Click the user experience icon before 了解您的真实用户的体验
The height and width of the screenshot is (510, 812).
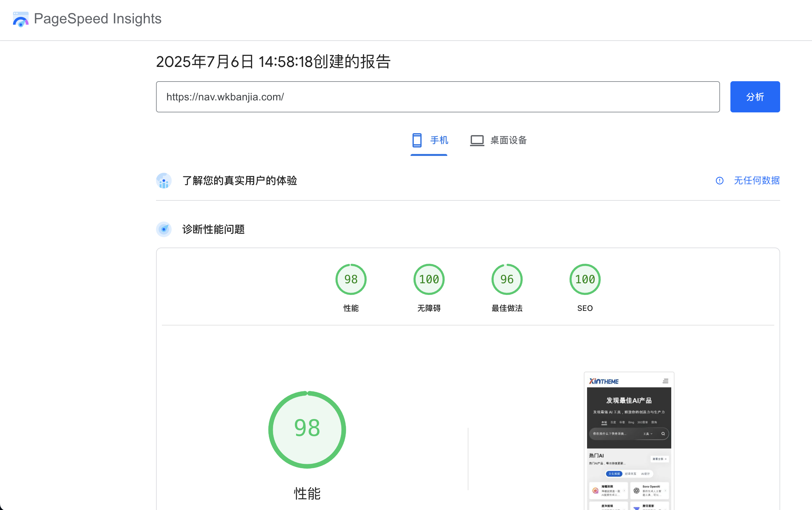[x=164, y=181]
